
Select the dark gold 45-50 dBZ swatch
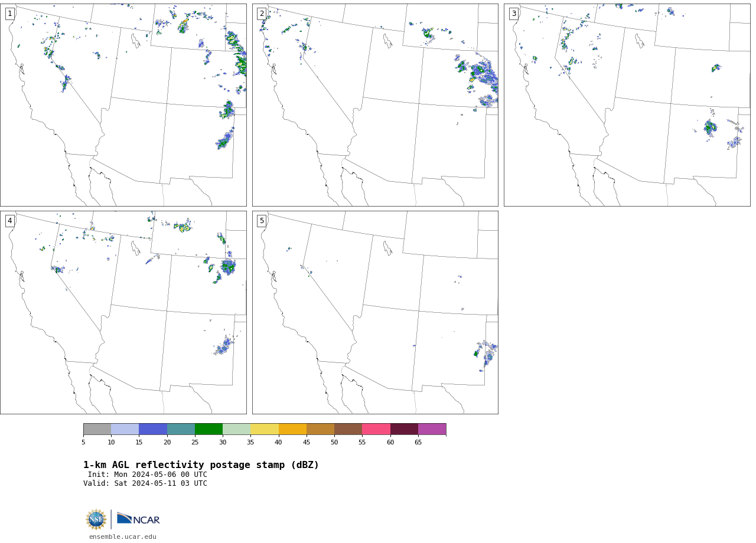[x=320, y=429]
